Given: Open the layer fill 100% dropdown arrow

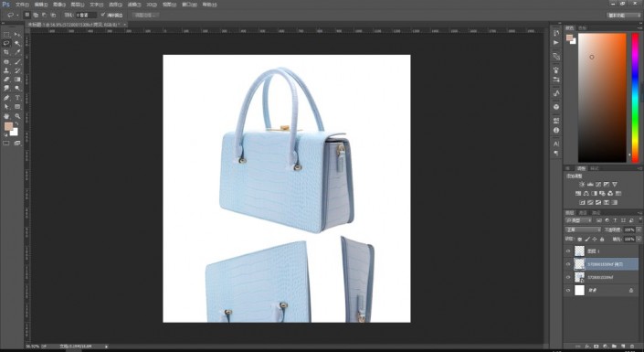Looking at the screenshot, I should [639, 239].
